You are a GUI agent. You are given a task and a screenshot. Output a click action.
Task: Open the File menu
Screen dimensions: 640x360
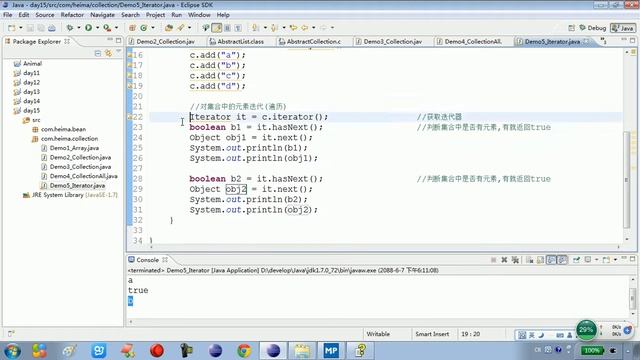coord(8,15)
